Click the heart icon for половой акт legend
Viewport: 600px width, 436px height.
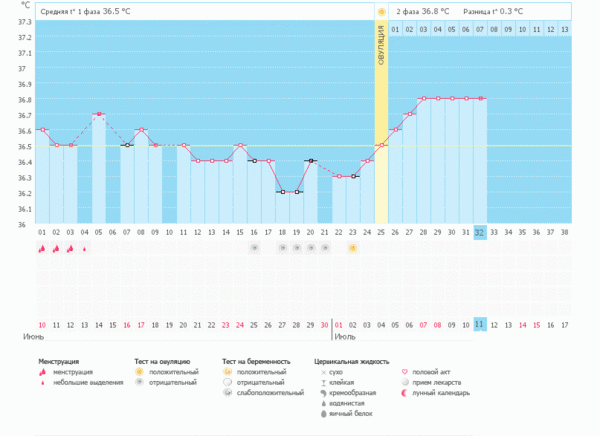coord(404,371)
